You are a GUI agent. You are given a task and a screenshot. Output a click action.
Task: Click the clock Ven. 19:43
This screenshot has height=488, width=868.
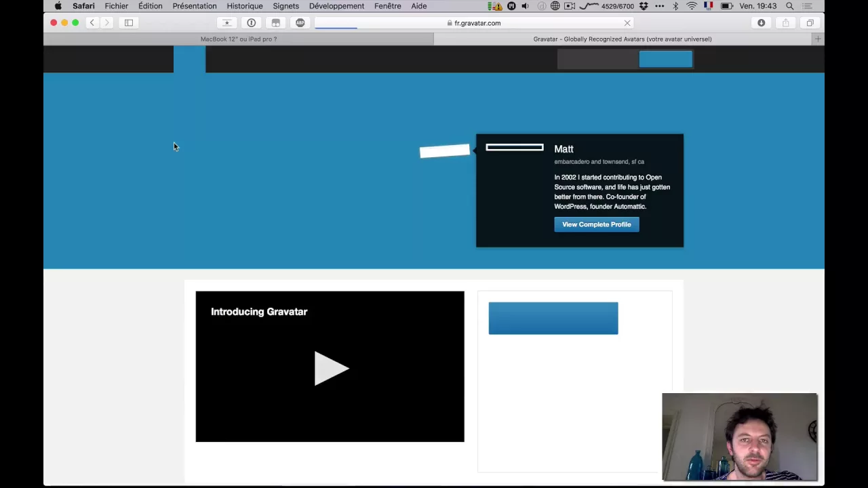[x=757, y=6]
